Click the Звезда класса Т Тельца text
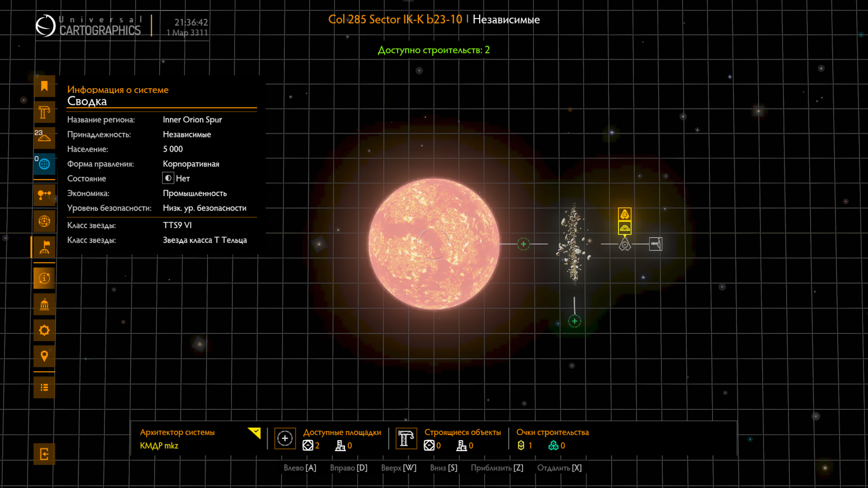 click(205, 240)
